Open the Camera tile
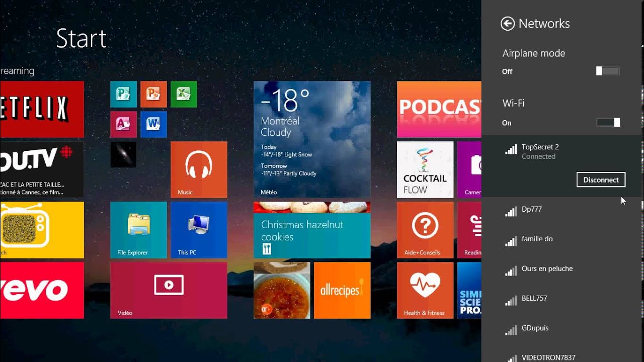 469,169
